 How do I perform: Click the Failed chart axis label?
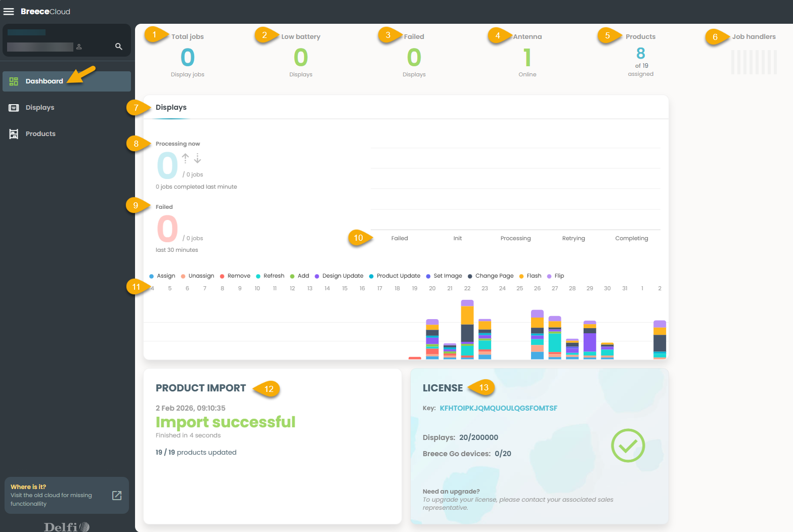click(x=400, y=238)
